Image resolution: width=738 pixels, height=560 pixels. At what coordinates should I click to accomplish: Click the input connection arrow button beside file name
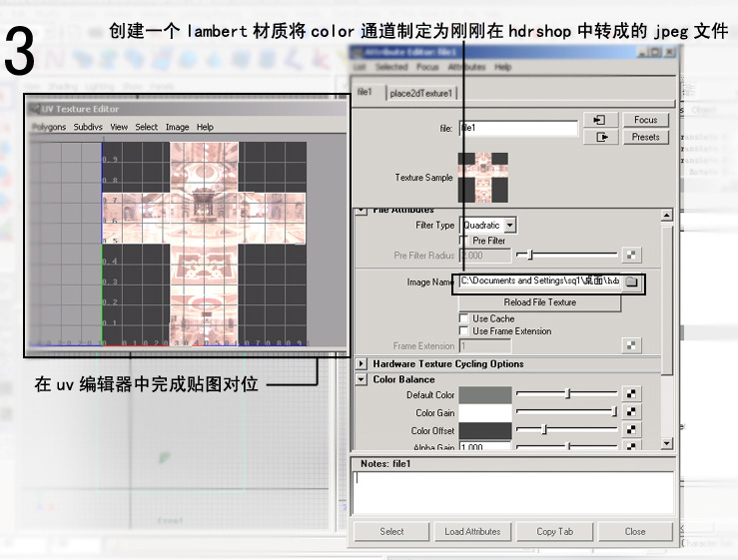click(x=600, y=120)
